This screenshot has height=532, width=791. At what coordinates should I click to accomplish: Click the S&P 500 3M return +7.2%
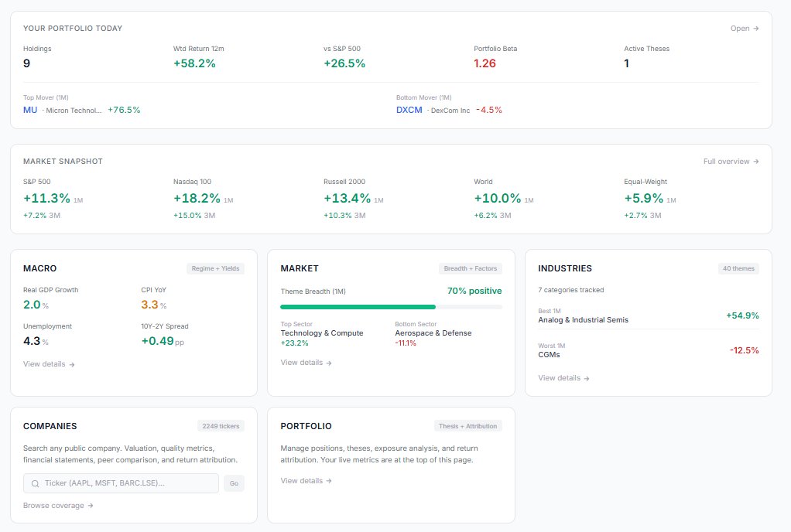click(x=35, y=215)
